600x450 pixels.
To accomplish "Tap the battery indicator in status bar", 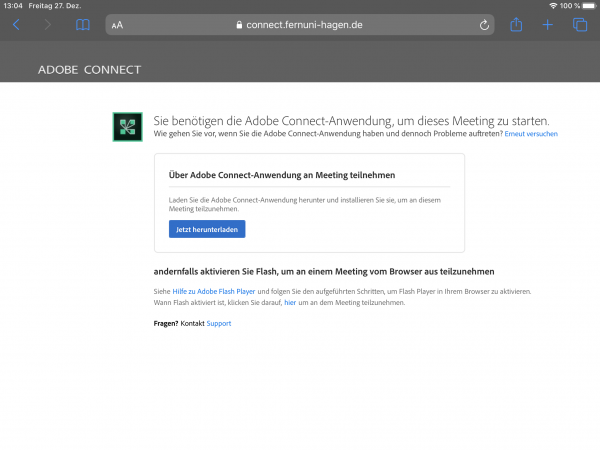I will (589, 6).
